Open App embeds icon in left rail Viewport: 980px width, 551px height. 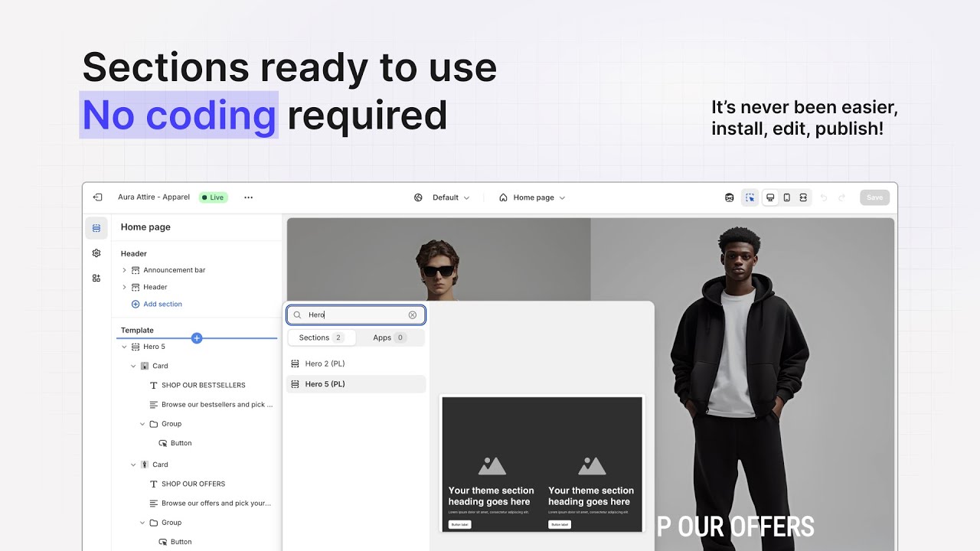click(x=96, y=279)
